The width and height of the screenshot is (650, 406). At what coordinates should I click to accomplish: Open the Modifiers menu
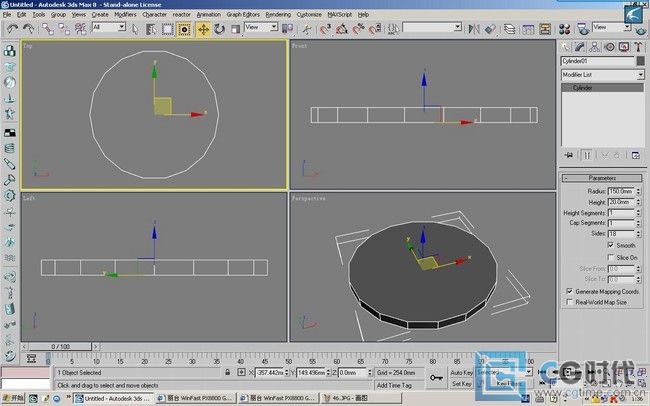[125, 14]
